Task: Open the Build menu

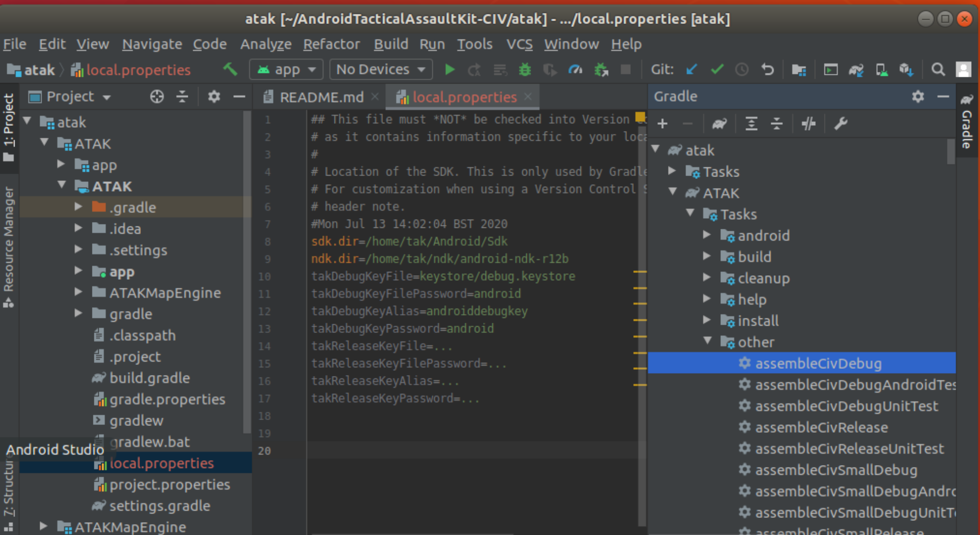Action: (x=391, y=44)
